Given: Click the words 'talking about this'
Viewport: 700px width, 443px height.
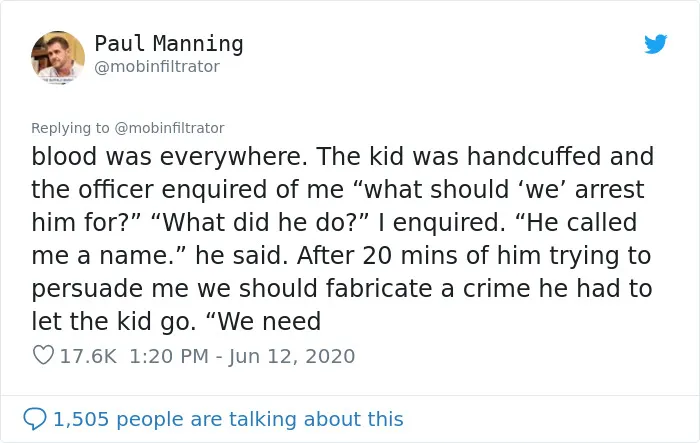Looking at the screenshot, I should click(316, 419).
